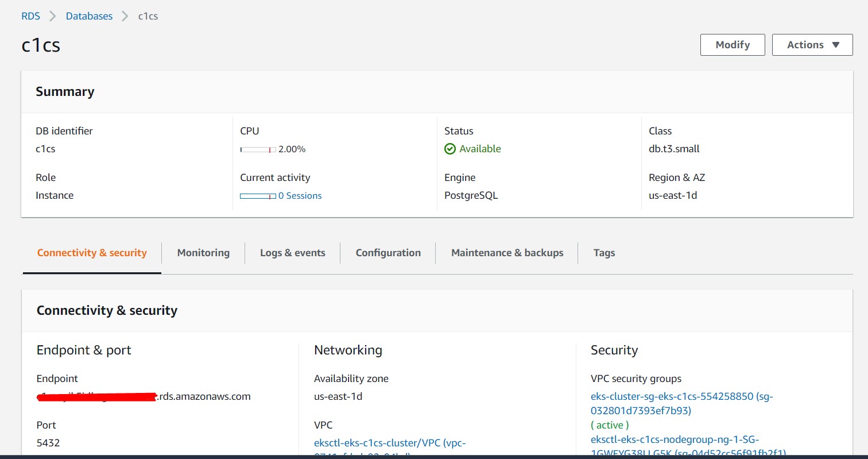This screenshot has width=868, height=459.
Task: Open the Databases breadcrumb link
Action: pos(89,16)
